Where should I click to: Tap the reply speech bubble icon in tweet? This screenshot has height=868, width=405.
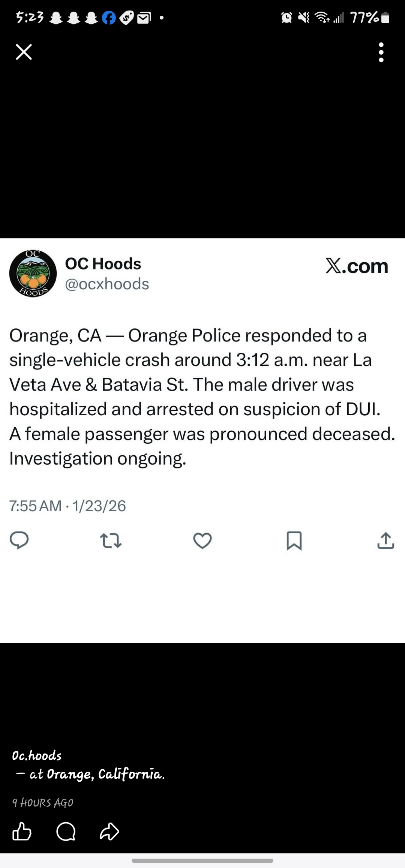point(19,540)
